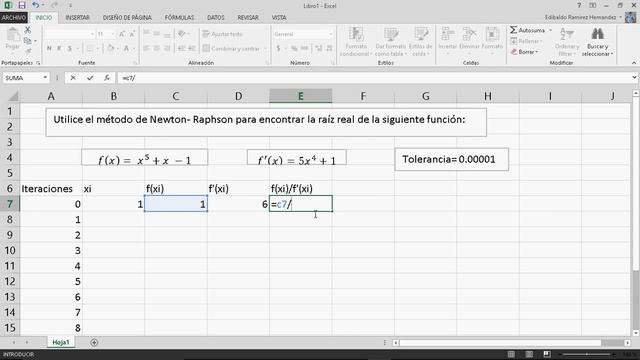This screenshot has height=360, width=640.
Task: Switch to the DATOS tab
Action: 216,18
